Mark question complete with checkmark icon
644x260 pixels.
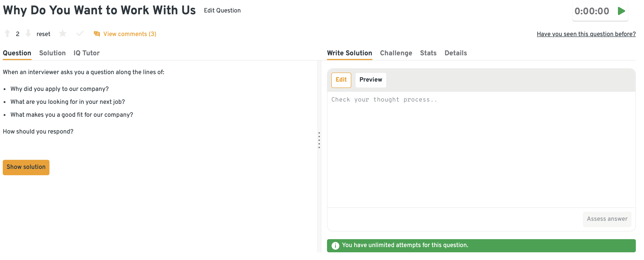coord(80,34)
